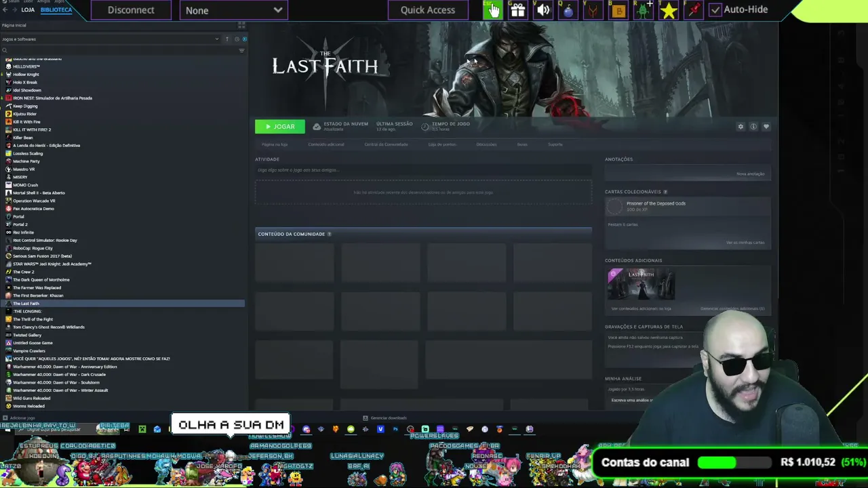Click the Quick Access button
Viewport: 868px width, 488px height.
pyautogui.click(x=428, y=10)
